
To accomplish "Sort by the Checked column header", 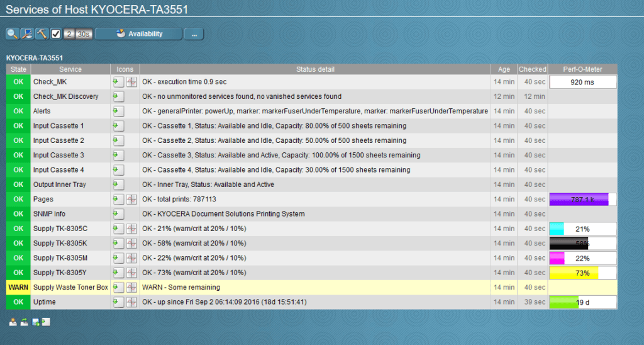I will pyautogui.click(x=532, y=69).
